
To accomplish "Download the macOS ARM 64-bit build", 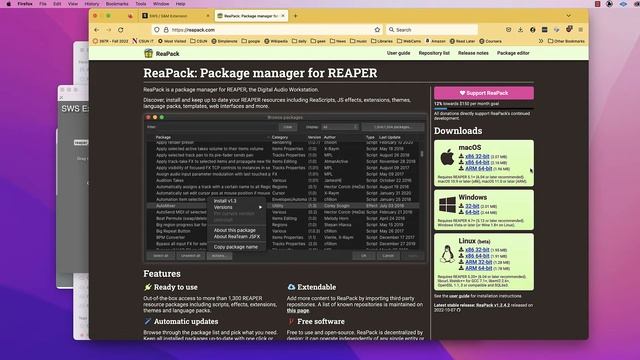I will click(478, 169).
